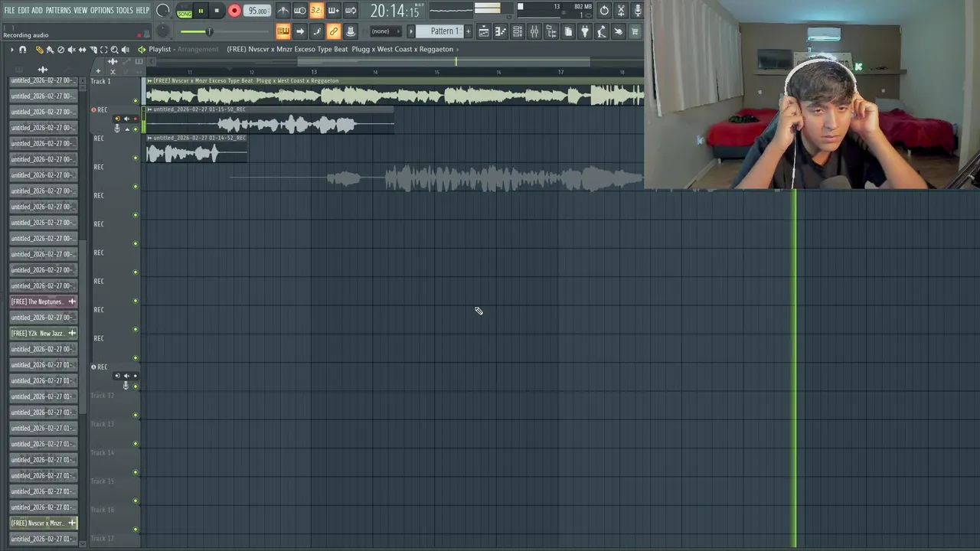980x551 pixels.
Task: Toggle the playlist snap magnet icon
Action: [x=23, y=50]
